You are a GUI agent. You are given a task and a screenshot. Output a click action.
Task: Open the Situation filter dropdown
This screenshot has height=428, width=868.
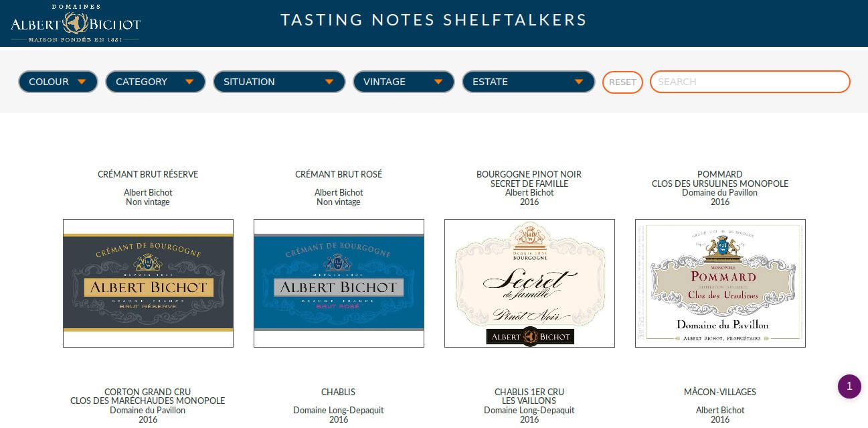click(279, 82)
